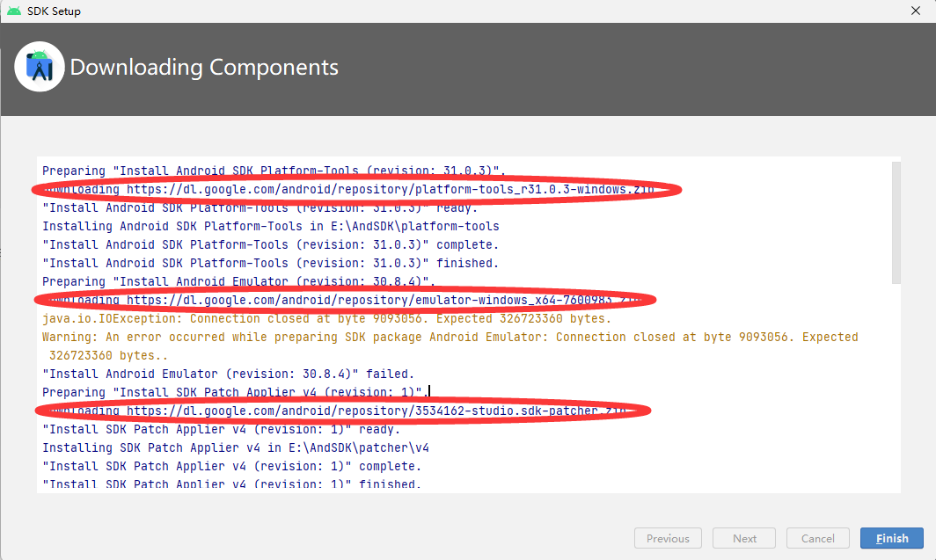Click the Downloading Components header text
The width and height of the screenshot is (936, 560).
coord(204,67)
